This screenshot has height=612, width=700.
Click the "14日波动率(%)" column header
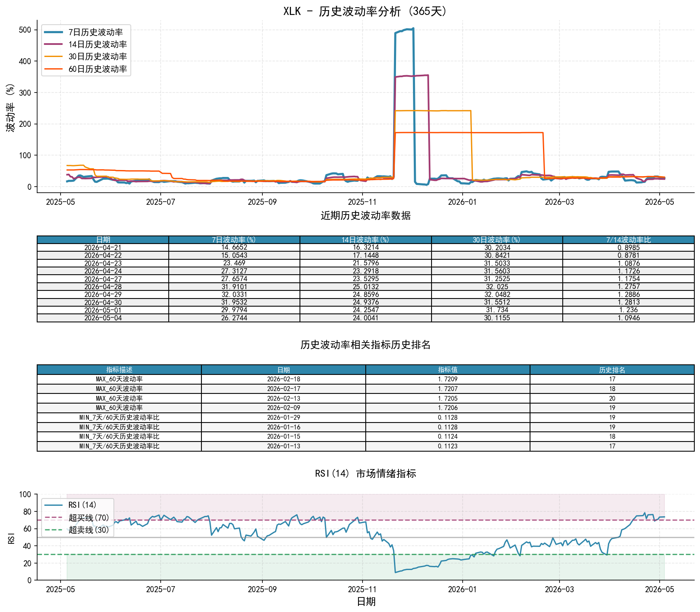pos(366,240)
